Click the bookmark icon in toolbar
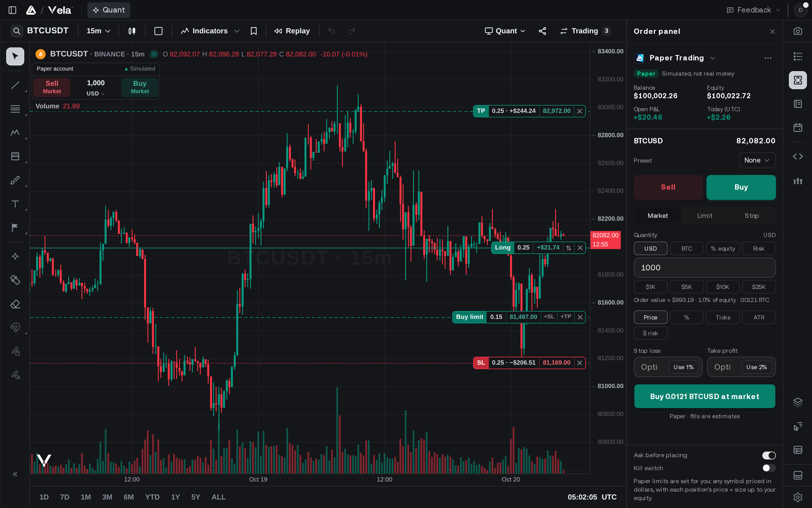 (254, 31)
